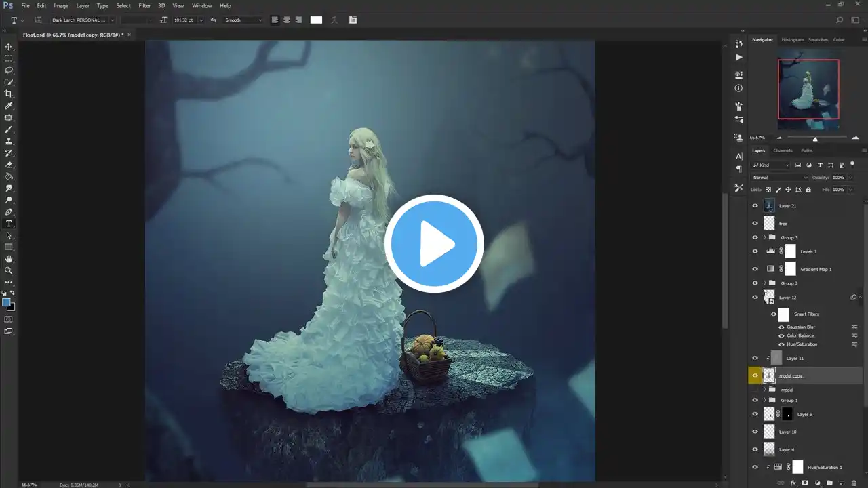Expand Group 3 in Layers panel
The width and height of the screenshot is (868, 488).
tap(765, 238)
